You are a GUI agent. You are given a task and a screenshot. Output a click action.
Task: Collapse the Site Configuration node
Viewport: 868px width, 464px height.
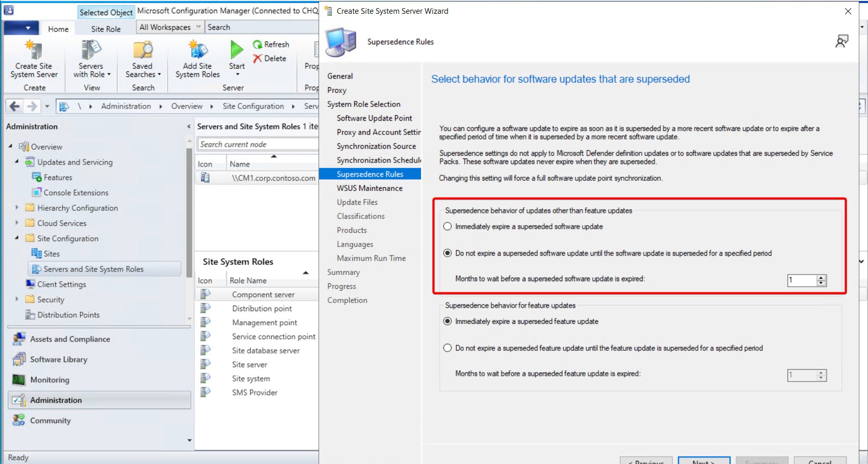(17, 238)
